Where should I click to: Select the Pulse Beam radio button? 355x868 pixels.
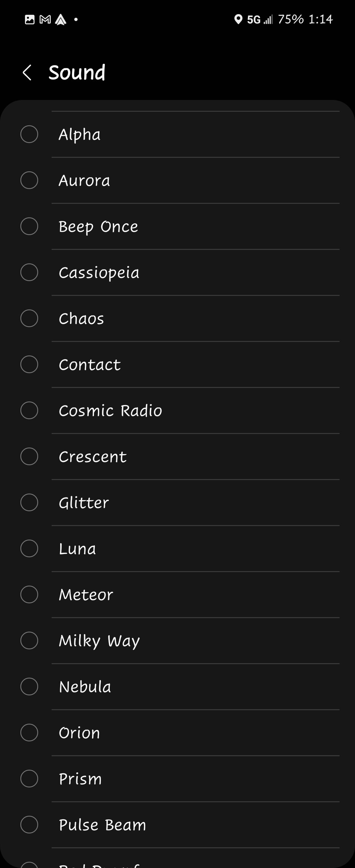[x=29, y=825]
